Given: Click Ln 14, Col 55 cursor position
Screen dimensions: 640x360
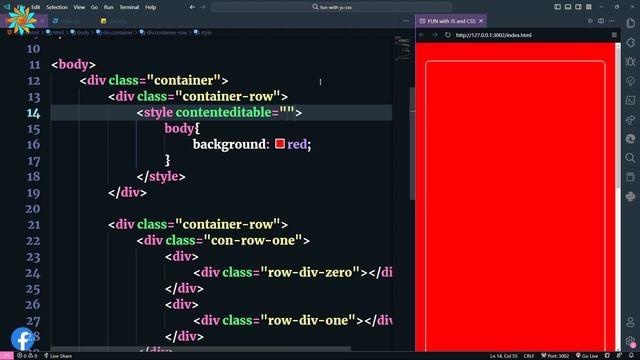Looking at the screenshot, I should tap(503, 356).
